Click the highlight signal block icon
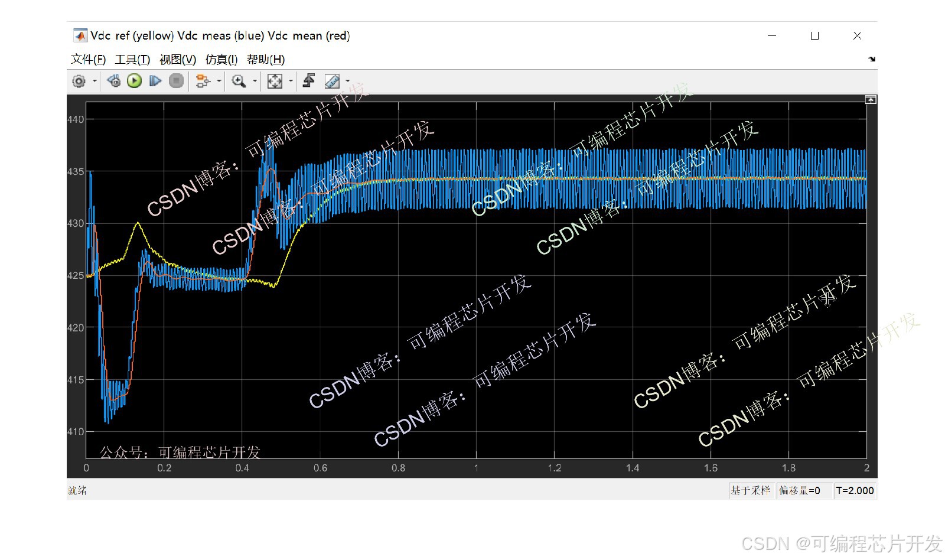 (203, 81)
